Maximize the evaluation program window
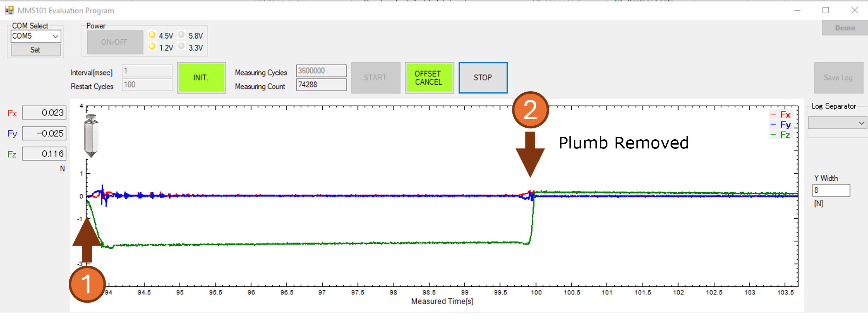This screenshot has width=868, height=319. coord(826,11)
